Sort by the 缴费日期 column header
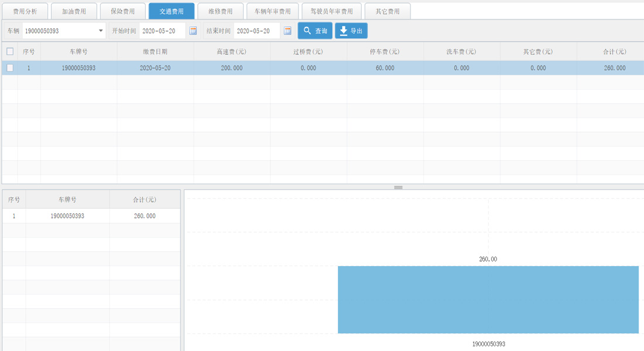This screenshot has height=351, width=644. point(155,51)
